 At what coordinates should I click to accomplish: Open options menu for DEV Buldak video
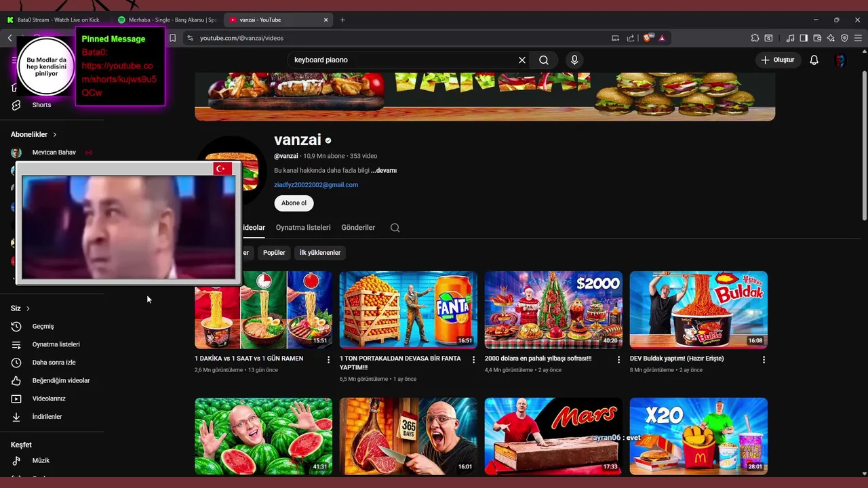coord(764,360)
